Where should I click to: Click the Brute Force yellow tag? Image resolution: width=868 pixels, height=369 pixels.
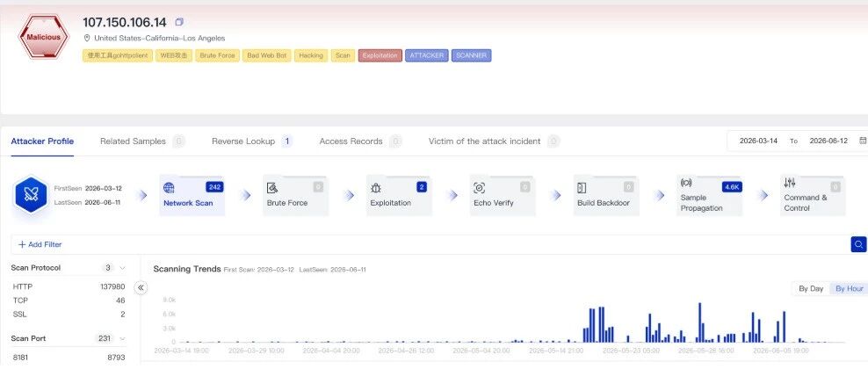(x=218, y=55)
